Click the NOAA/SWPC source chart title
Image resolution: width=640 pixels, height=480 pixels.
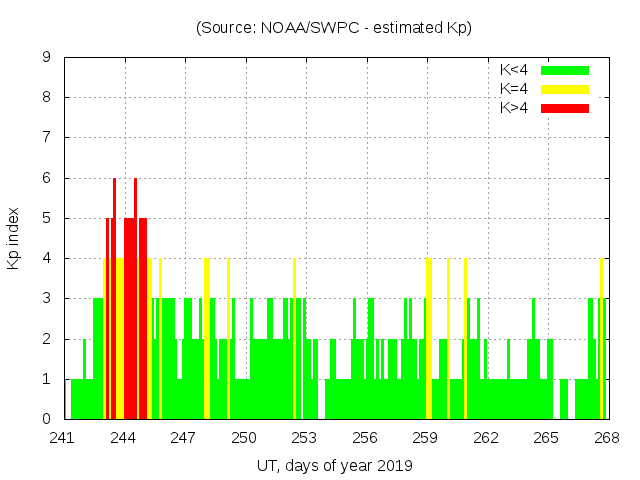click(x=334, y=27)
